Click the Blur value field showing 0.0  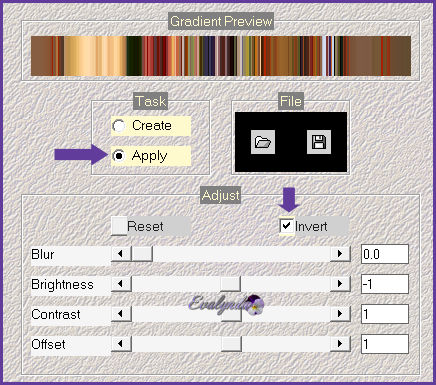[385, 254]
